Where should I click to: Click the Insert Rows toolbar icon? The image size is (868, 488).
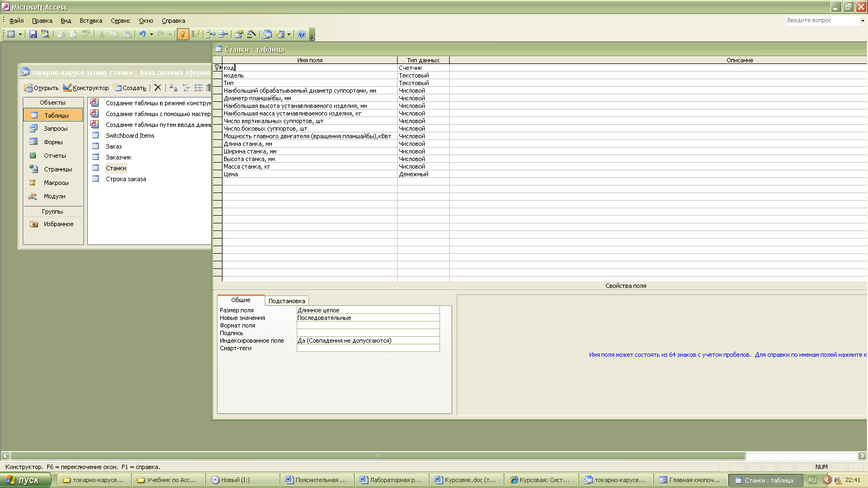210,34
